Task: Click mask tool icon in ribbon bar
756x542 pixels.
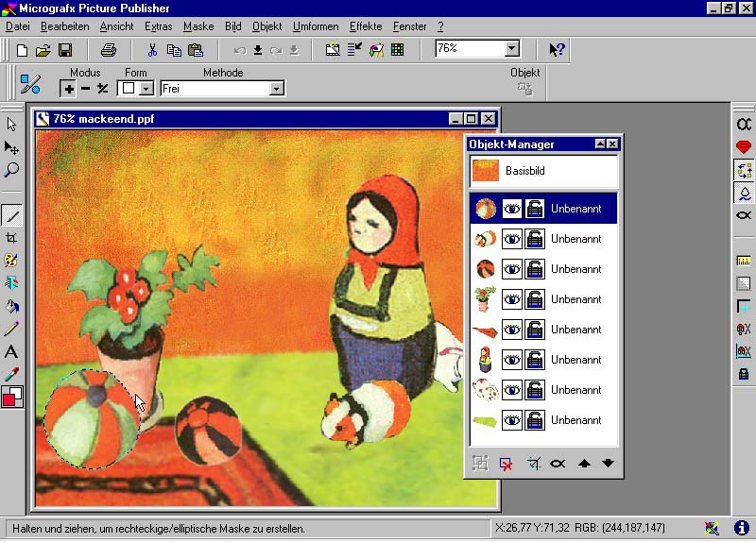Action: [x=30, y=84]
